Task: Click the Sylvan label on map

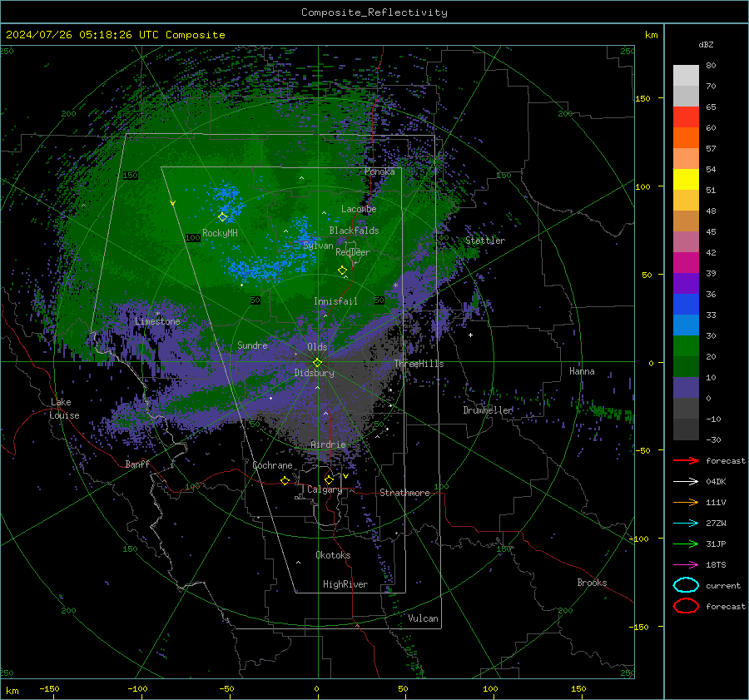Action: (x=318, y=246)
